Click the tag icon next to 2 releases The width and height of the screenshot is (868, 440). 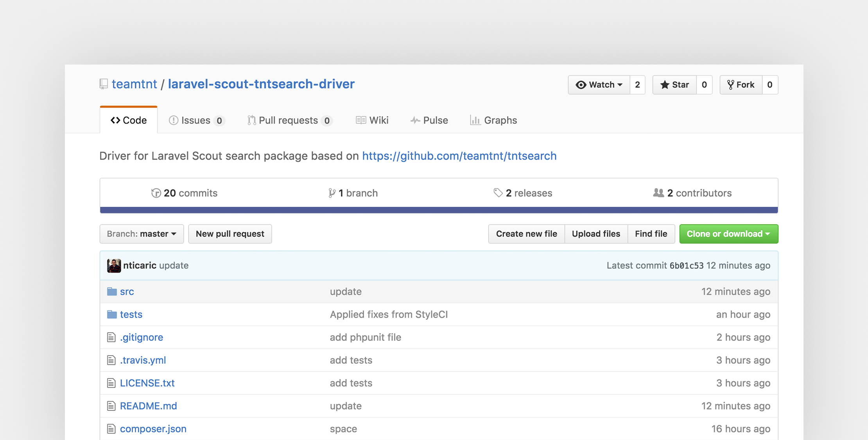[x=498, y=193]
